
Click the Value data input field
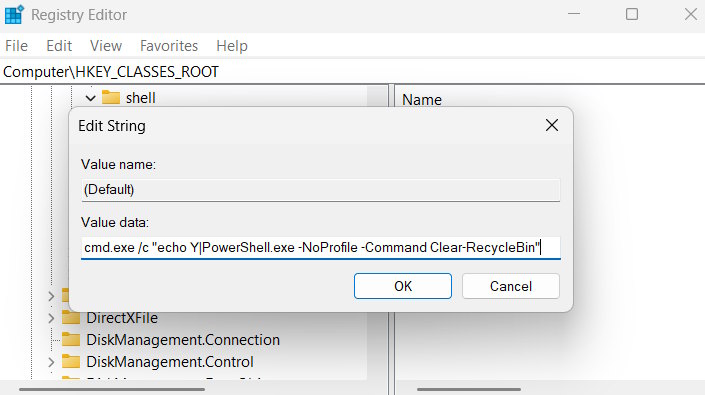coord(321,248)
